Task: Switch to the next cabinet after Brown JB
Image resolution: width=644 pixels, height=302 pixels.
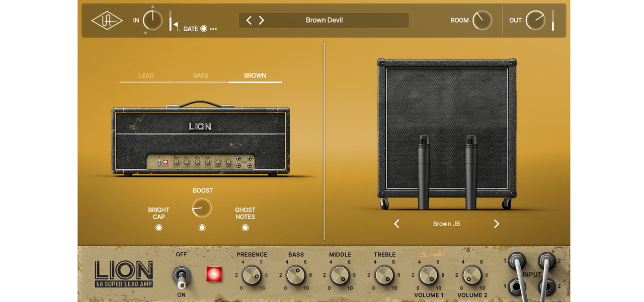Action: (x=496, y=224)
